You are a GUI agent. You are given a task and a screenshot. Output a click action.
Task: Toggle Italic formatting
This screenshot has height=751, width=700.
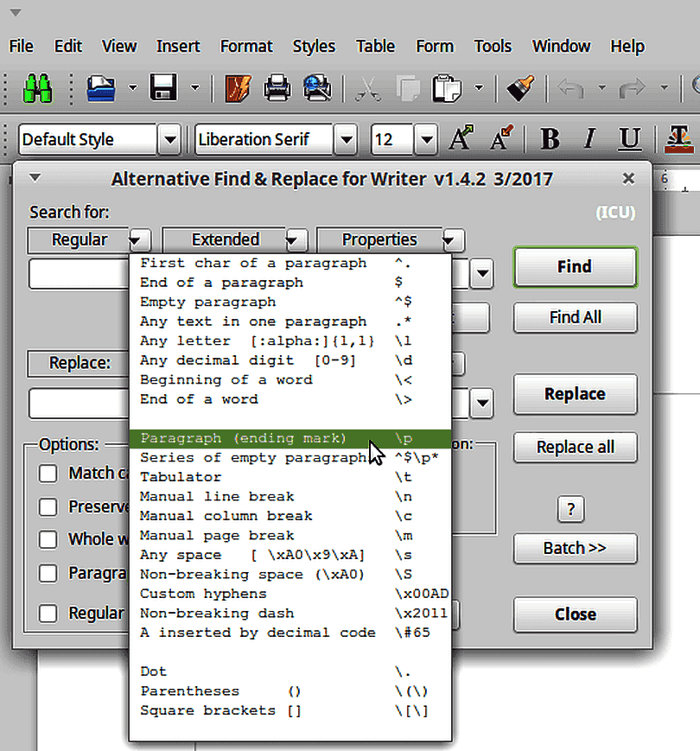pyautogui.click(x=589, y=139)
